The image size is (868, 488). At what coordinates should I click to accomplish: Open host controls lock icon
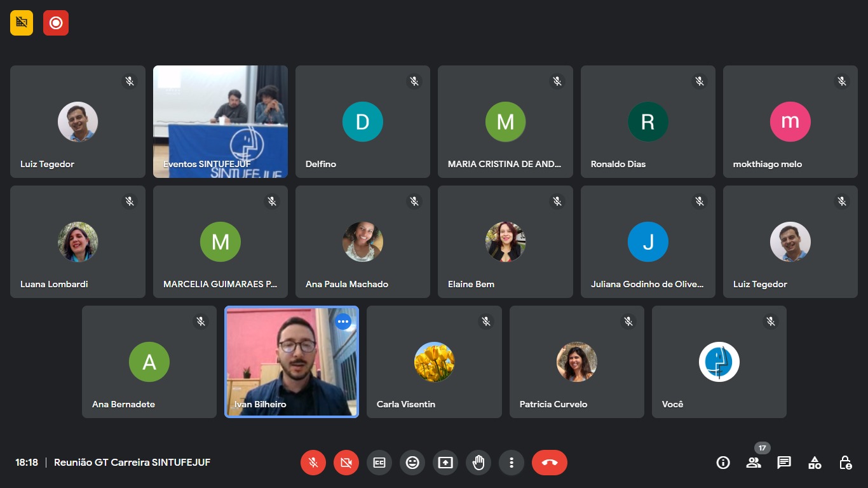click(x=845, y=463)
